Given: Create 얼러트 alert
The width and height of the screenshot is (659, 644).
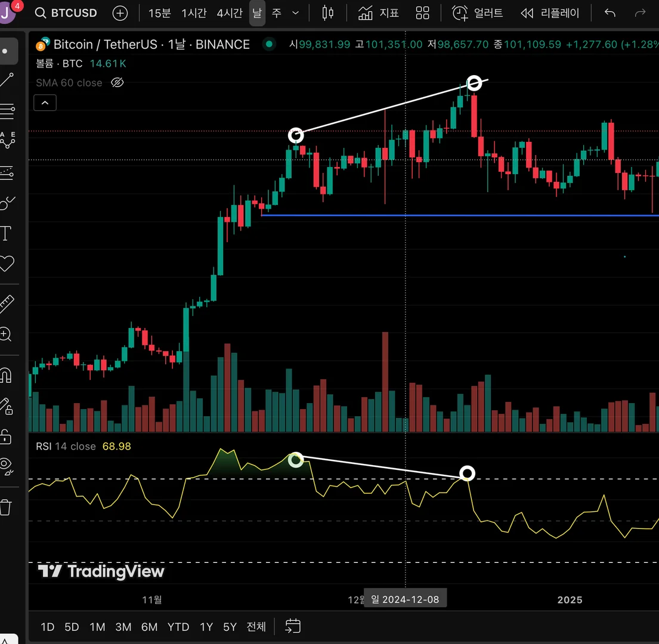Looking at the screenshot, I should point(477,13).
